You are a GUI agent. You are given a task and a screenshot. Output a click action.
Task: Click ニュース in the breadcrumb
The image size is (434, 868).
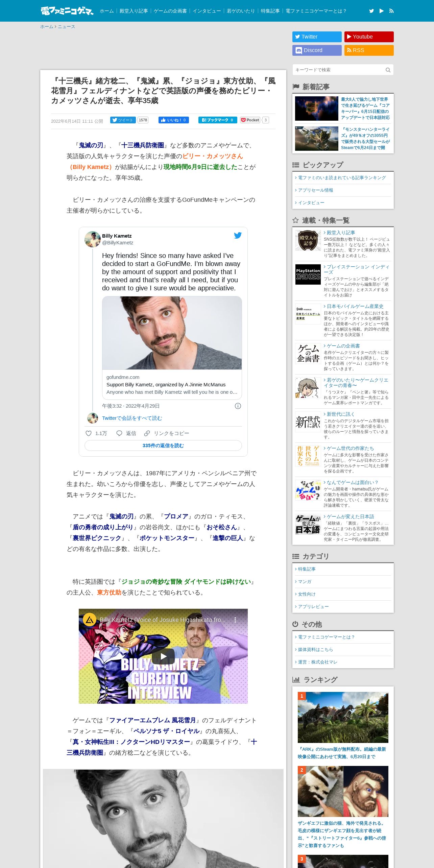click(x=66, y=27)
